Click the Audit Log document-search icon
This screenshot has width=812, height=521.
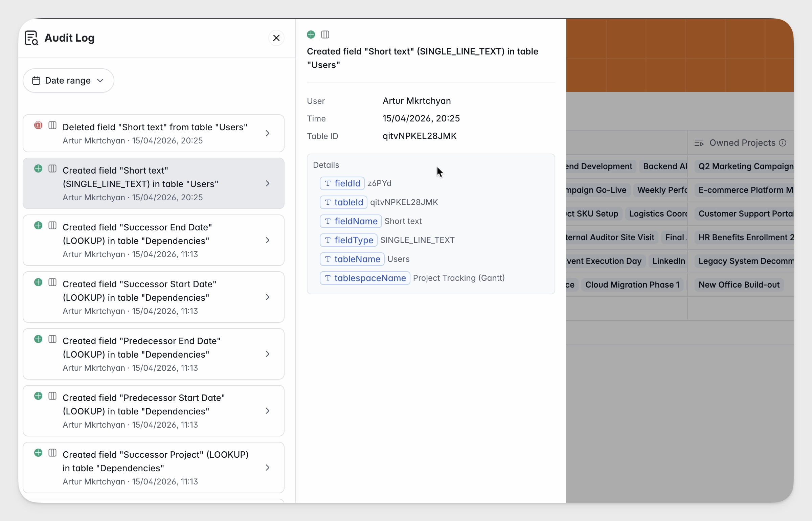pos(31,38)
